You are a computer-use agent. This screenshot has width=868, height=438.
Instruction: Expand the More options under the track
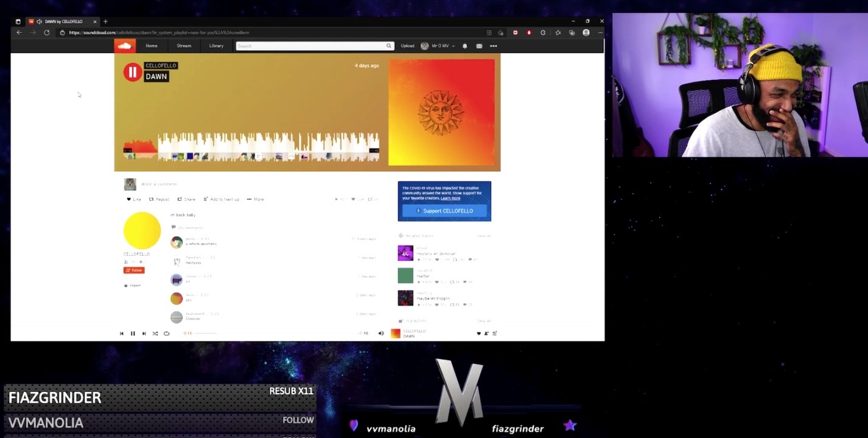[x=255, y=199]
